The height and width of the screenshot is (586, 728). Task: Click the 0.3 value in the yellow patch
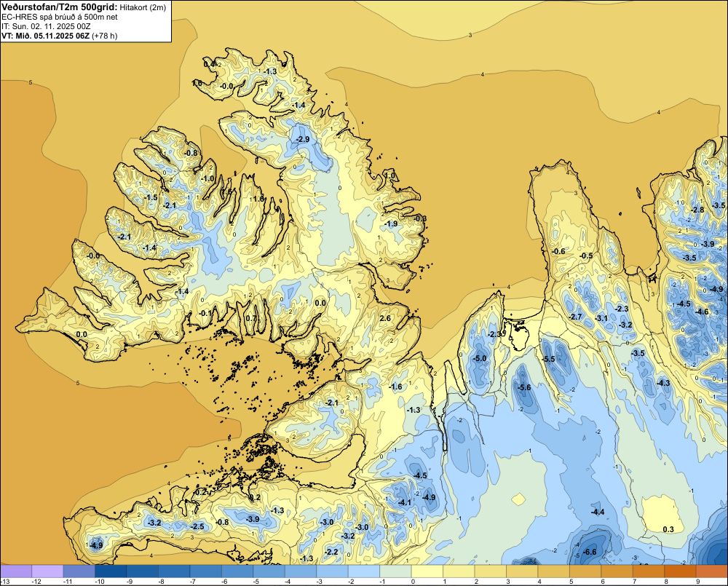tap(668, 529)
